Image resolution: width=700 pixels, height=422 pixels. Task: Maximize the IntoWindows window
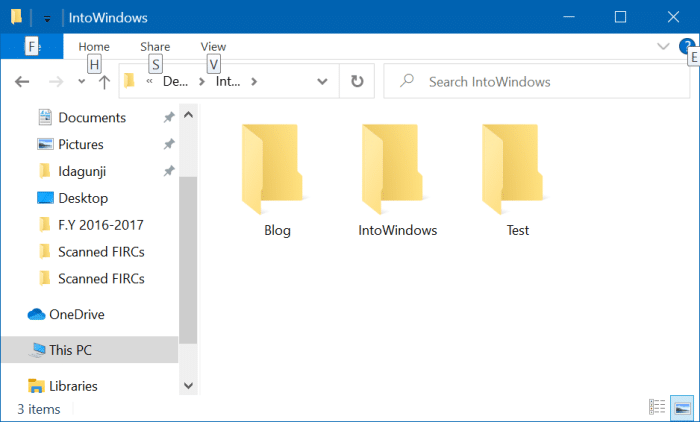click(620, 17)
